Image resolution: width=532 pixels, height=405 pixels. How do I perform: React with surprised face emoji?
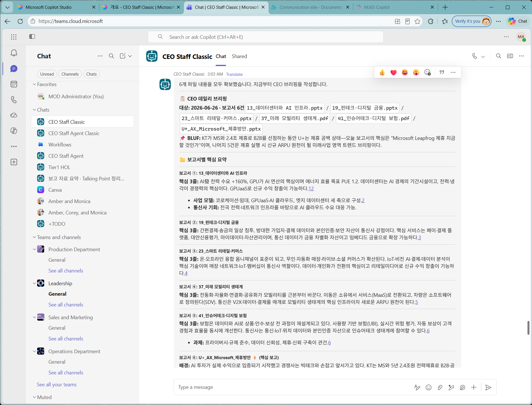point(416,73)
